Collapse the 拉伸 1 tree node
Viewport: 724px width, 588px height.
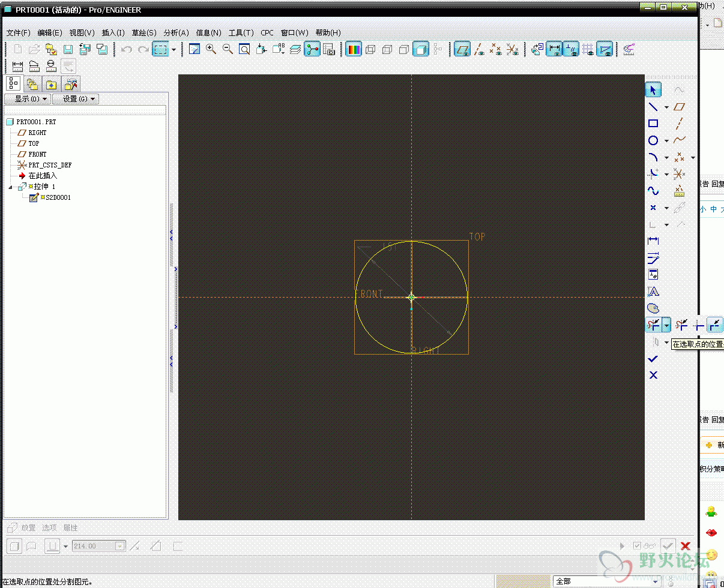coord(10,187)
